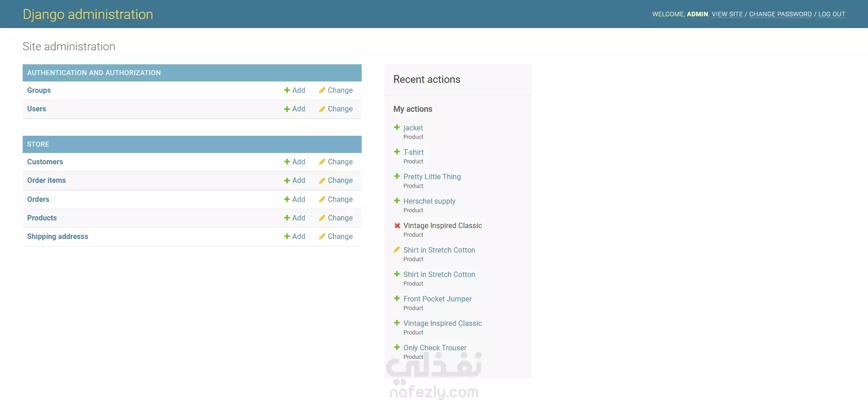Click Change in the Order items row
This screenshot has height=401, width=868.
click(336, 180)
